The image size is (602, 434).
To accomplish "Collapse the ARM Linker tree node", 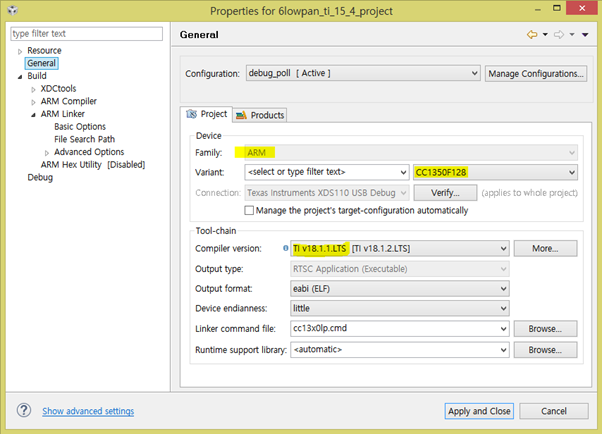I will point(32,114).
